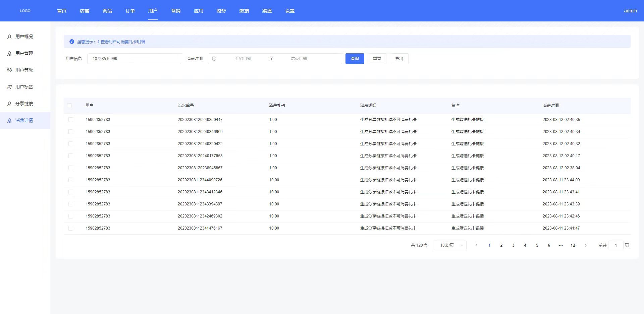Open the 订单 top menu

pyautogui.click(x=130, y=11)
